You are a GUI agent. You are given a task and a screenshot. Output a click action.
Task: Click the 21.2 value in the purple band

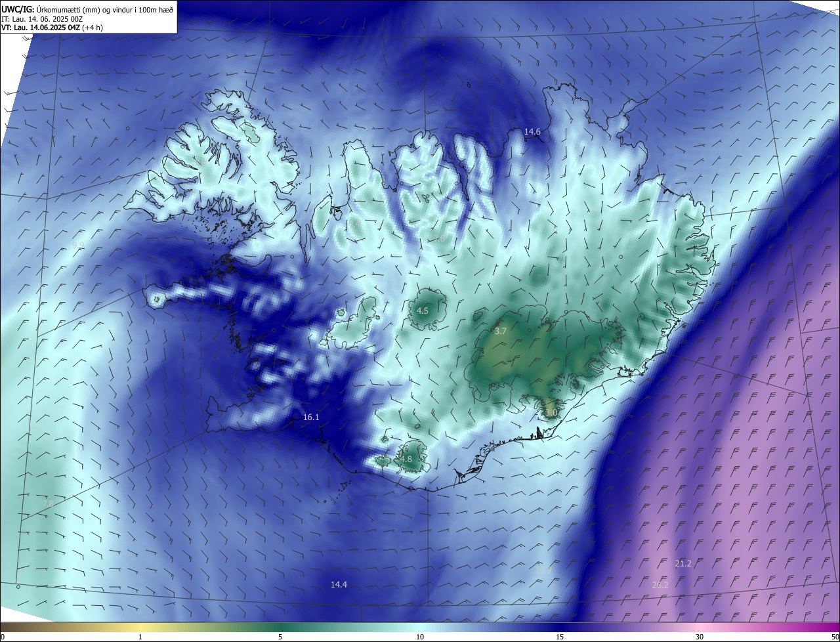pyautogui.click(x=683, y=563)
